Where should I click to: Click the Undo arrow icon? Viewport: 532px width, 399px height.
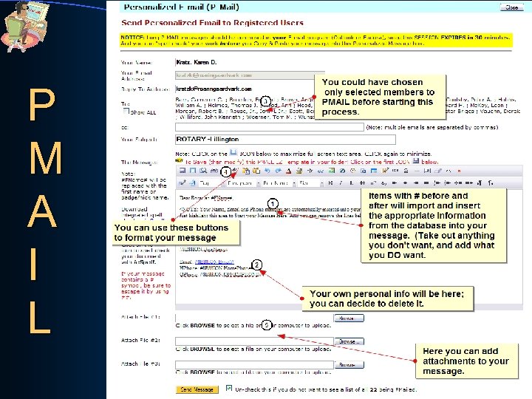[x=267, y=171]
